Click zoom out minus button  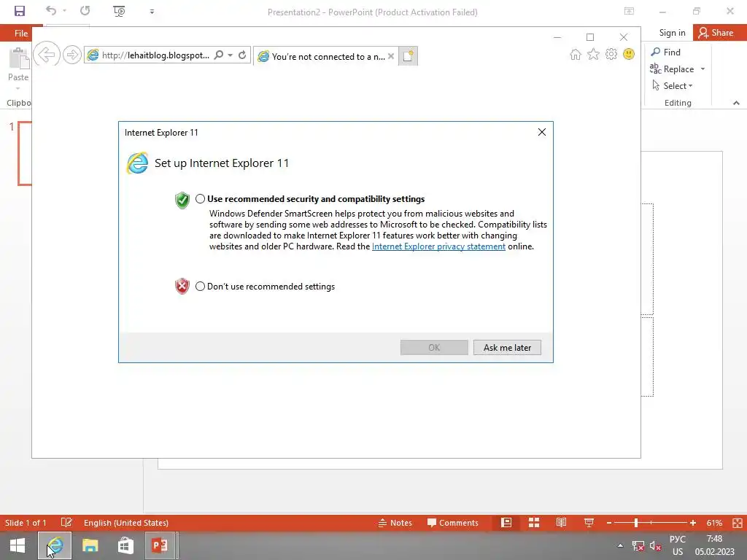pyautogui.click(x=609, y=523)
